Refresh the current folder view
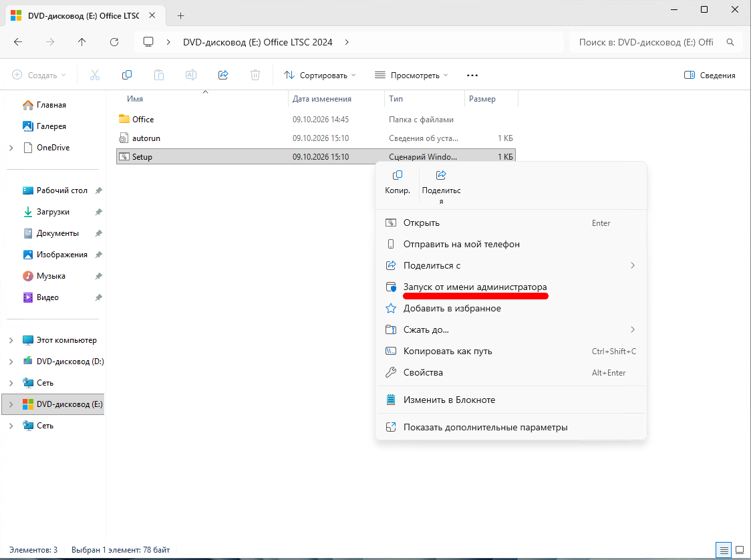The image size is (751, 560). coord(114,42)
